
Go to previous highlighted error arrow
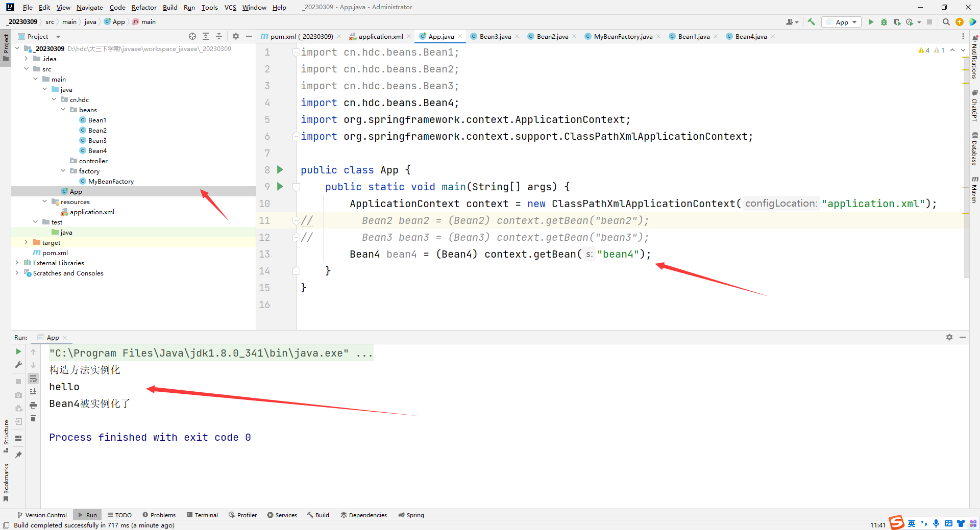coord(952,50)
